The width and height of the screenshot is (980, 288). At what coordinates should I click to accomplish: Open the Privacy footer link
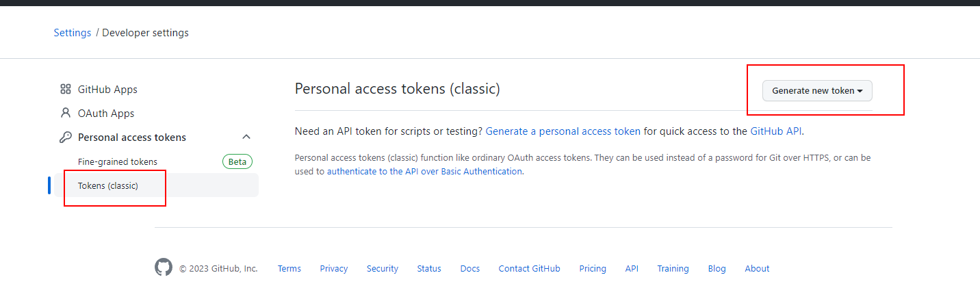334,268
